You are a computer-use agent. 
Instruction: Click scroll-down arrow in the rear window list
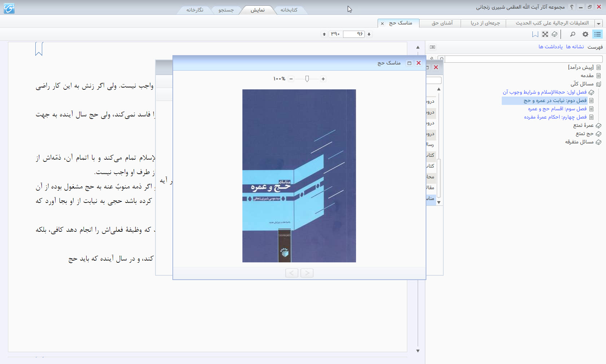click(439, 203)
